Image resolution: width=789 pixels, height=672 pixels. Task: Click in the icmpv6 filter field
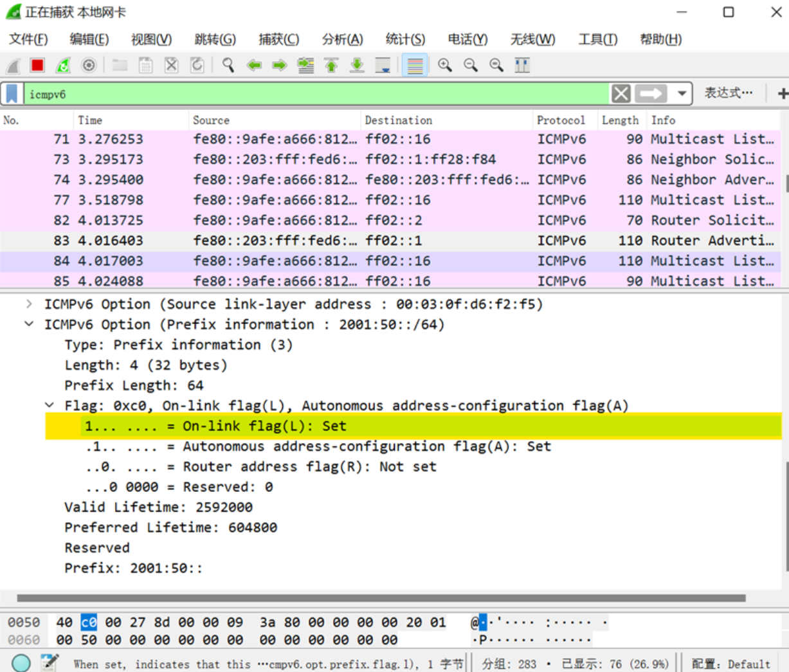pos(316,94)
